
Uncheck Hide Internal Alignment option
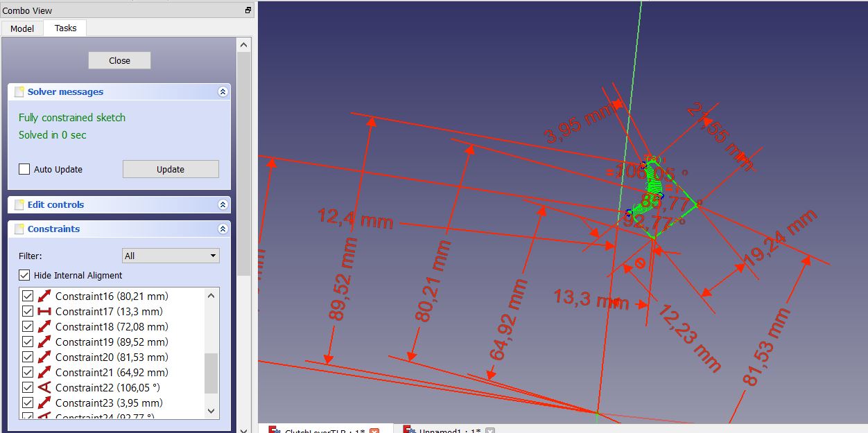click(x=24, y=275)
